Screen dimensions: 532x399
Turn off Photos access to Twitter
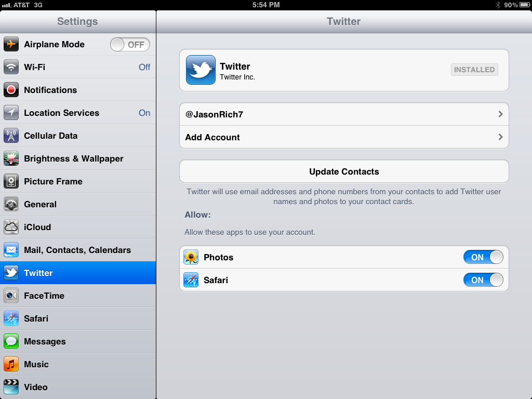point(483,257)
